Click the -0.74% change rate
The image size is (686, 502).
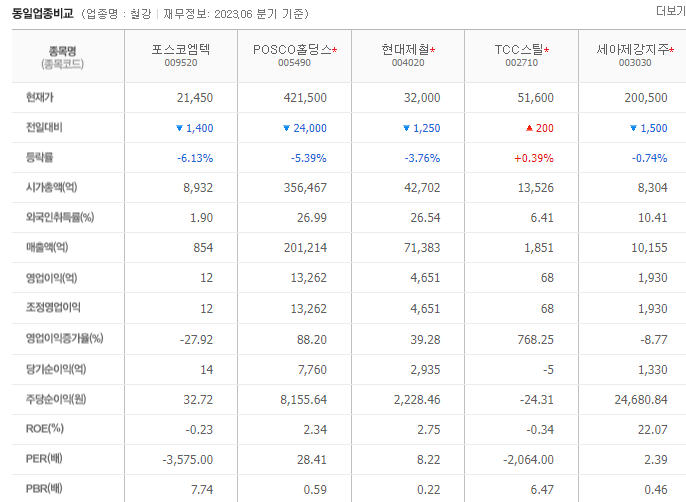pos(649,158)
